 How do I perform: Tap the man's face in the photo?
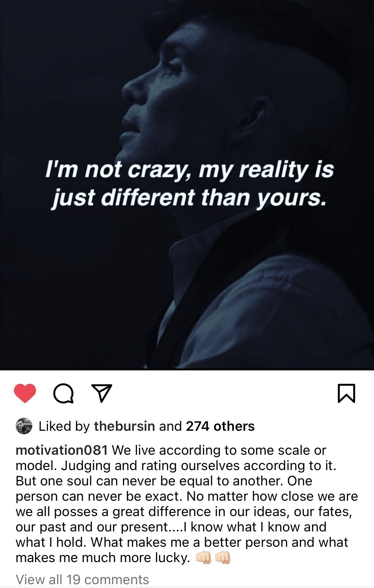click(x=154, y=96)
